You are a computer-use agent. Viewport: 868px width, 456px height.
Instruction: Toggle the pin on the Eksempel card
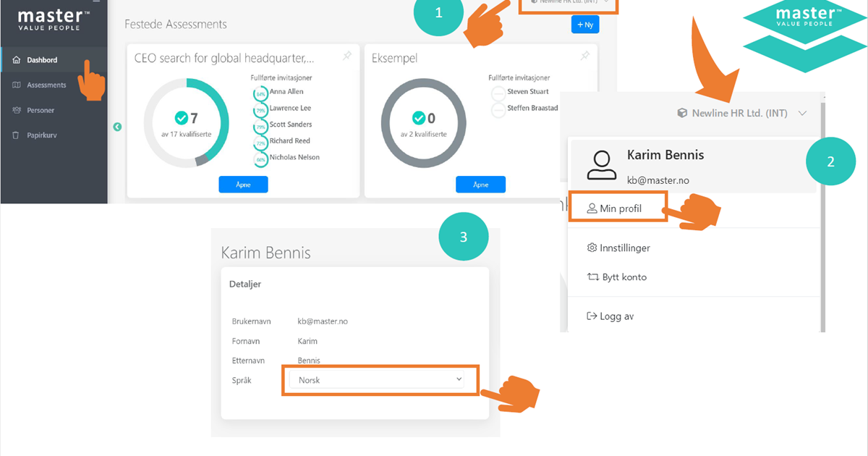click(585, 56)
